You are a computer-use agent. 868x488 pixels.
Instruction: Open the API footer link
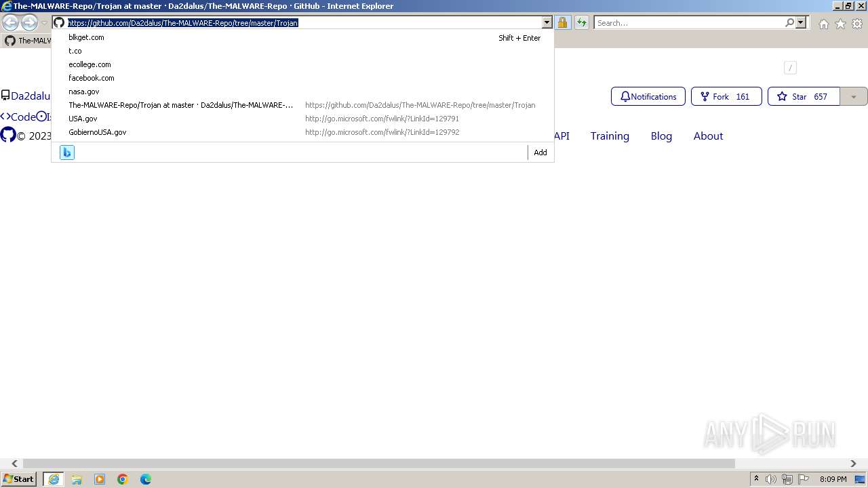point(562,136)
